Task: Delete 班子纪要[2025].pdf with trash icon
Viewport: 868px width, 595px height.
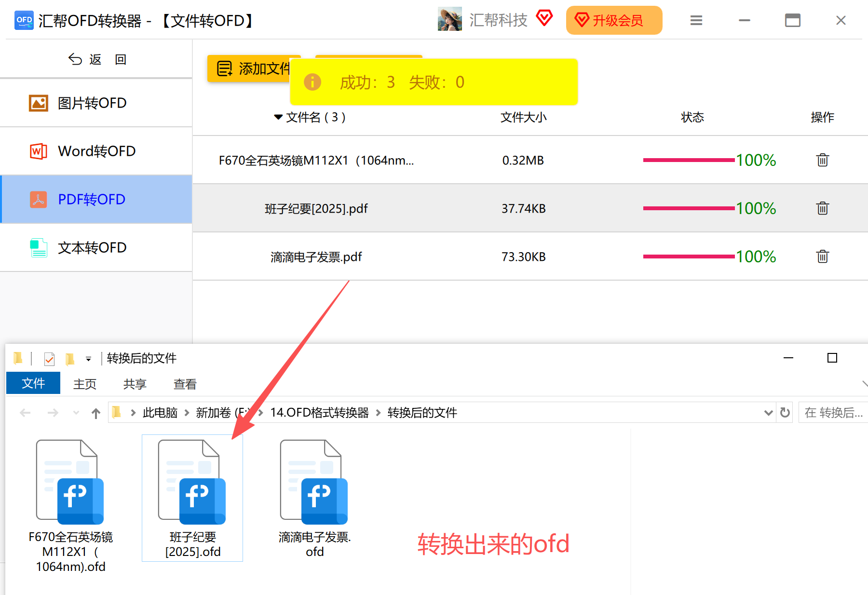Action: pos(823,208)
